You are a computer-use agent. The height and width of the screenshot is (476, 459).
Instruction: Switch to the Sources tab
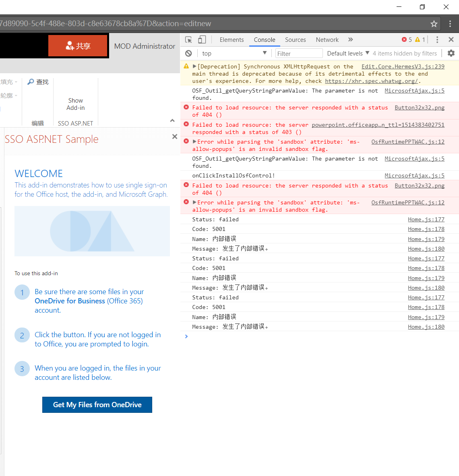(295, 39)
